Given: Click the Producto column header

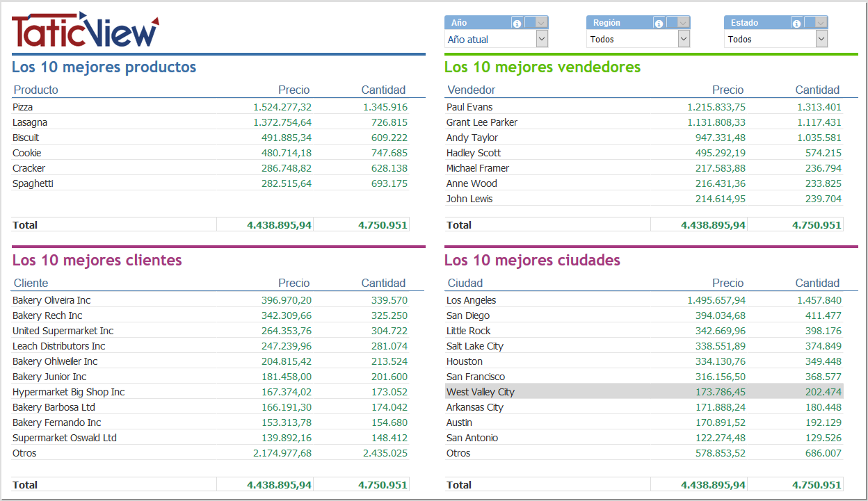Looking at the screenshot, I should tap(35, 90).
